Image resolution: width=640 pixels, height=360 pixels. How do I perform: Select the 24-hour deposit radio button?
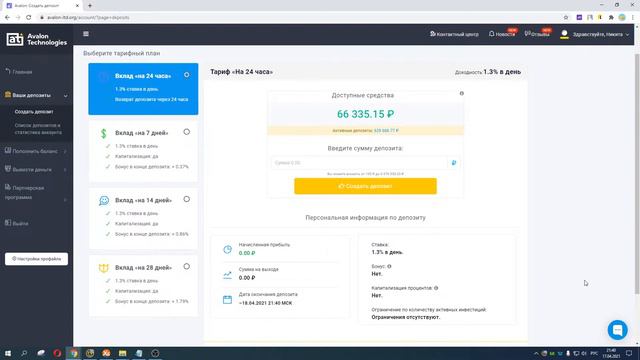187,75
